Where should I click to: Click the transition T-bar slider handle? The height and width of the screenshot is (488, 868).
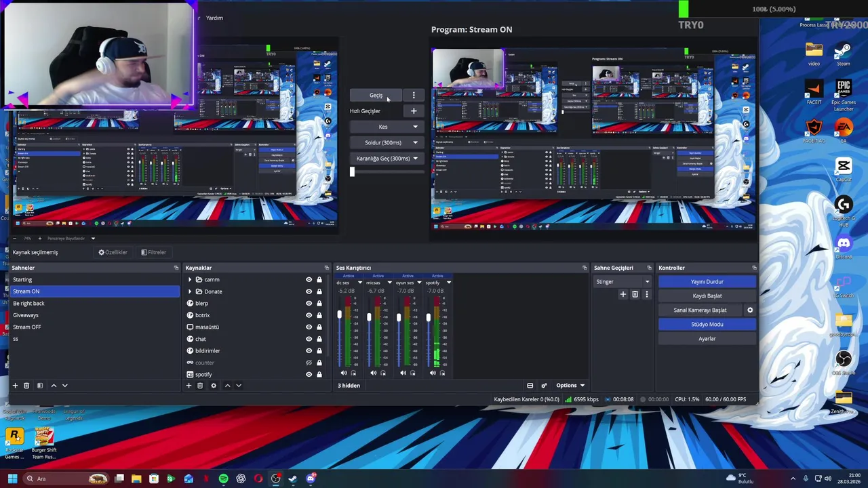click(352, 172)
